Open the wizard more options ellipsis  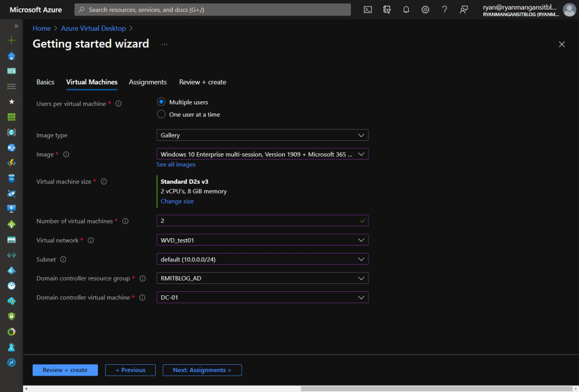tap(164, 44)
